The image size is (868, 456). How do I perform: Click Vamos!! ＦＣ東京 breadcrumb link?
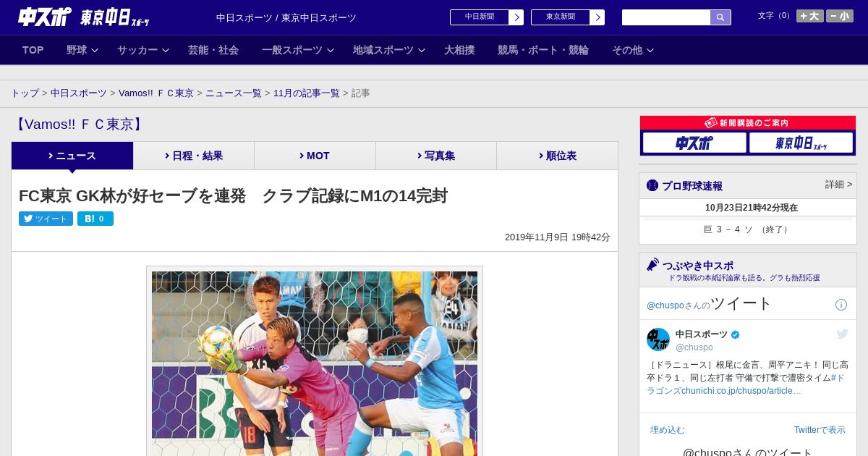click(x=156, y=93)
